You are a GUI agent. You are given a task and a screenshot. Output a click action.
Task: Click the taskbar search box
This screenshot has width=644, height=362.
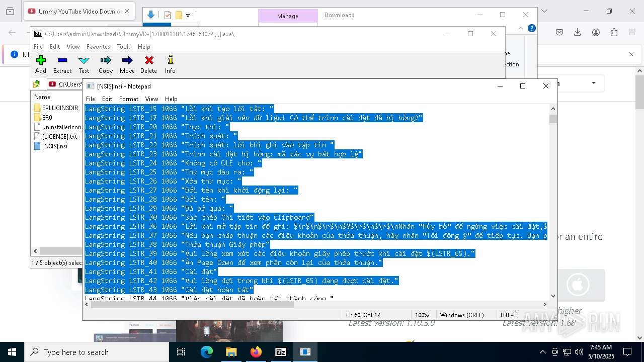coord(97,352)
